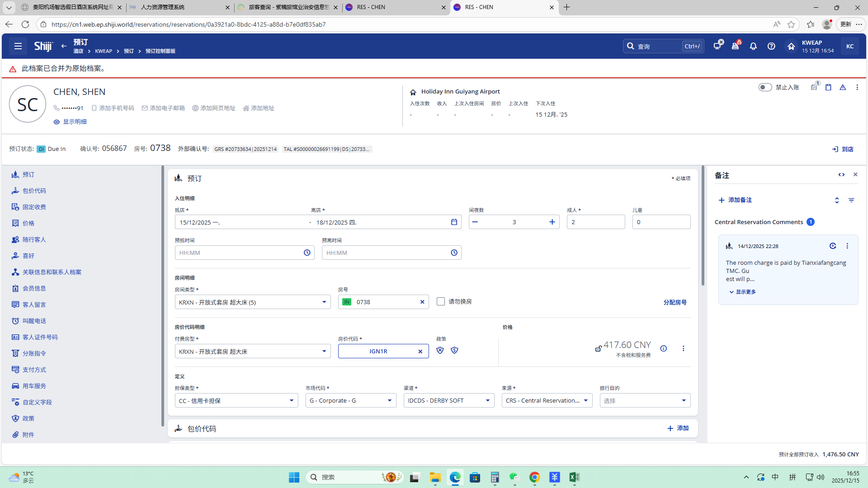
Task: Open the help question mark icon
Action: (x=771, y=46)
